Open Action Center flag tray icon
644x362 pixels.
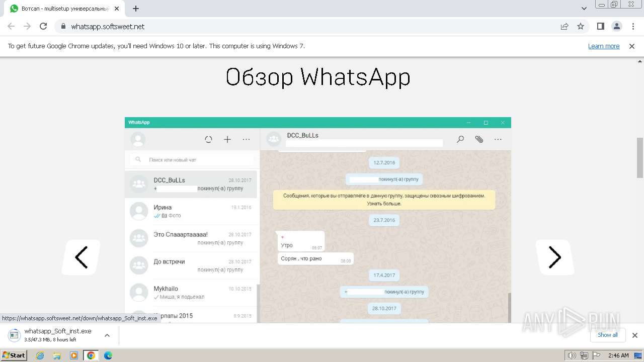click(596, 355)
